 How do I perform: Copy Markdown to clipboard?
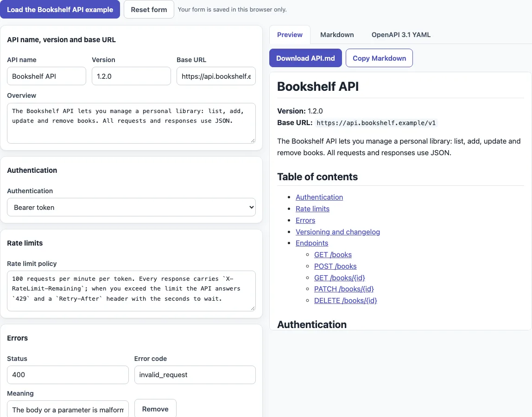[380, 58]
